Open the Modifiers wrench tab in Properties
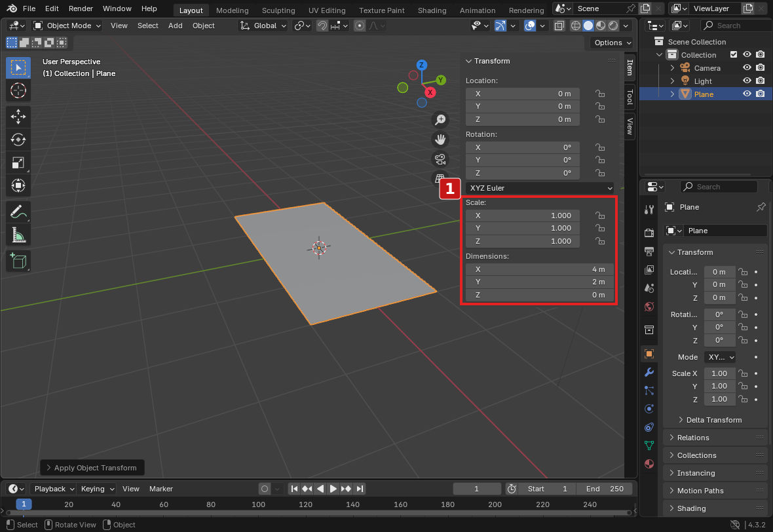 (x=649, y=372)
